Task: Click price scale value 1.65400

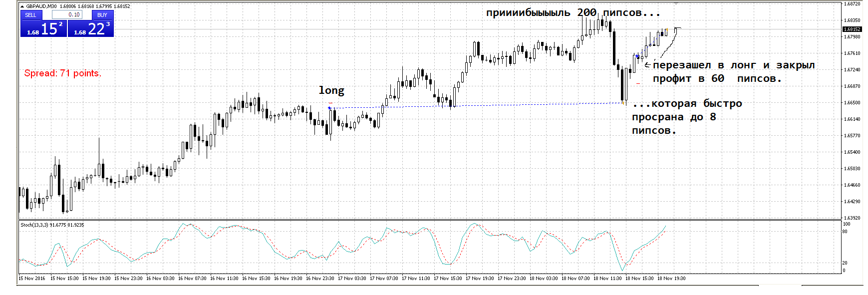Action: point(852,152)
